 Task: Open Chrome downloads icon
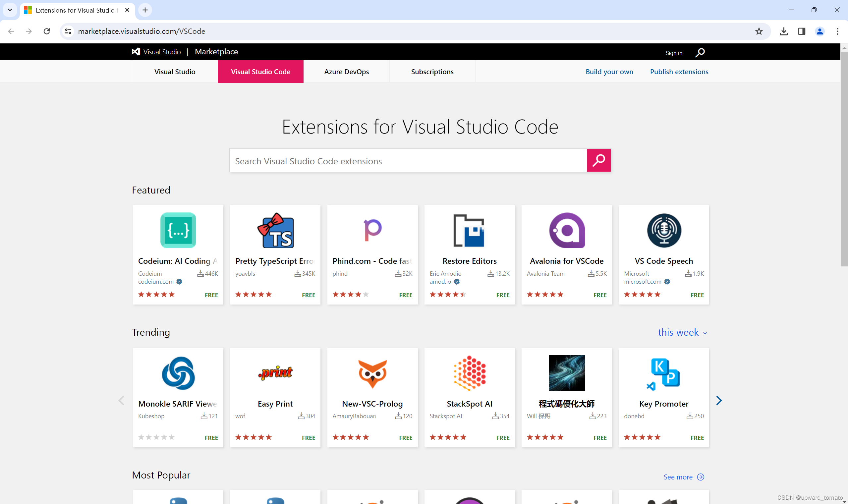pos(783,31)
